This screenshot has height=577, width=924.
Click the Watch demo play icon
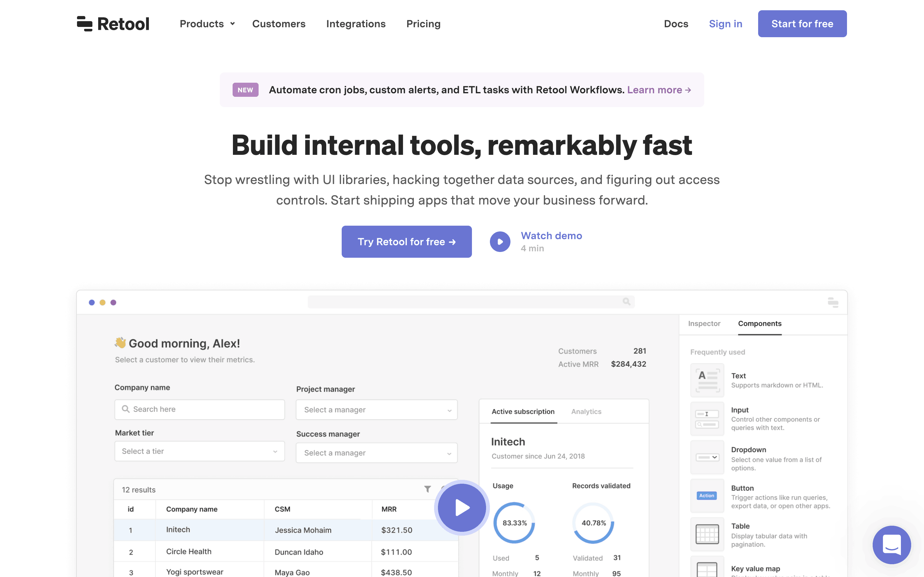click(x=500, y=242)
